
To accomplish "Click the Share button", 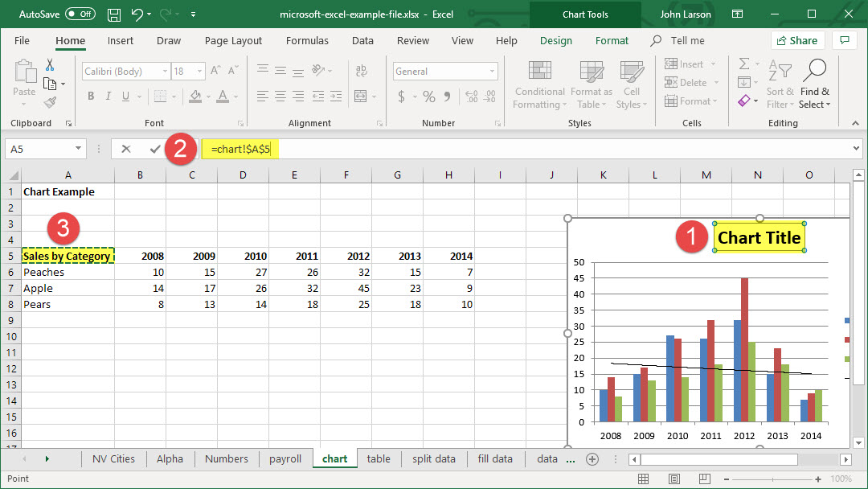I will coord(796,41).
